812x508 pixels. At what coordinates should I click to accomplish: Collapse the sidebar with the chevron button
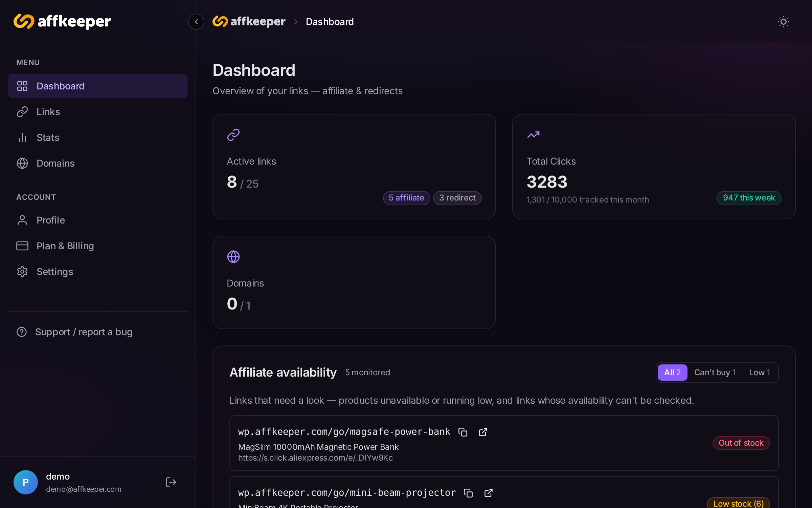pyautogui.click(x=196, y=22)
